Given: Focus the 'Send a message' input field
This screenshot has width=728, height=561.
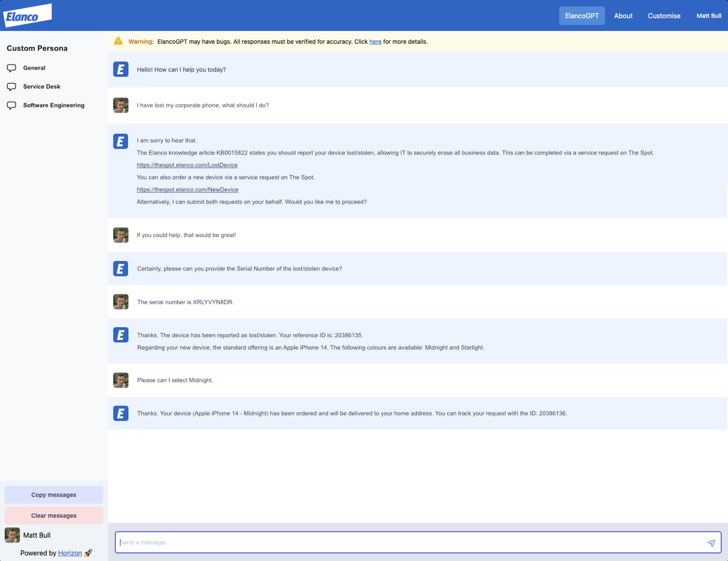Looking at the screenshot, I should point(418,542).
